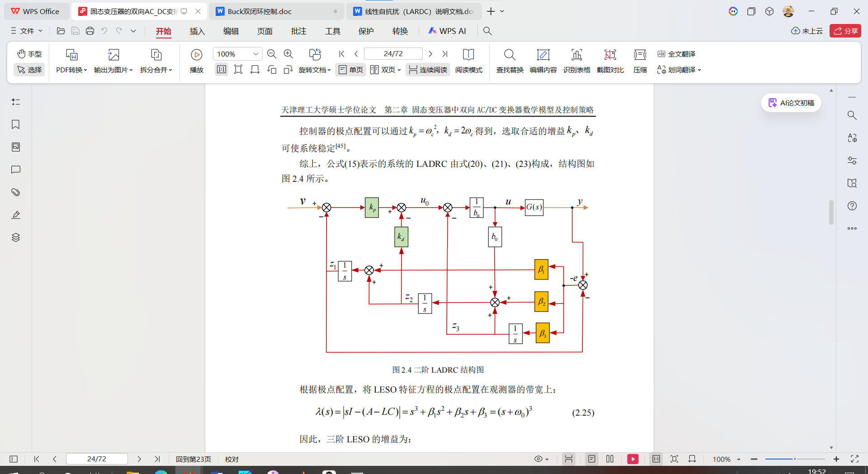Expand the 100% zoom dropdown

point(255,54)
